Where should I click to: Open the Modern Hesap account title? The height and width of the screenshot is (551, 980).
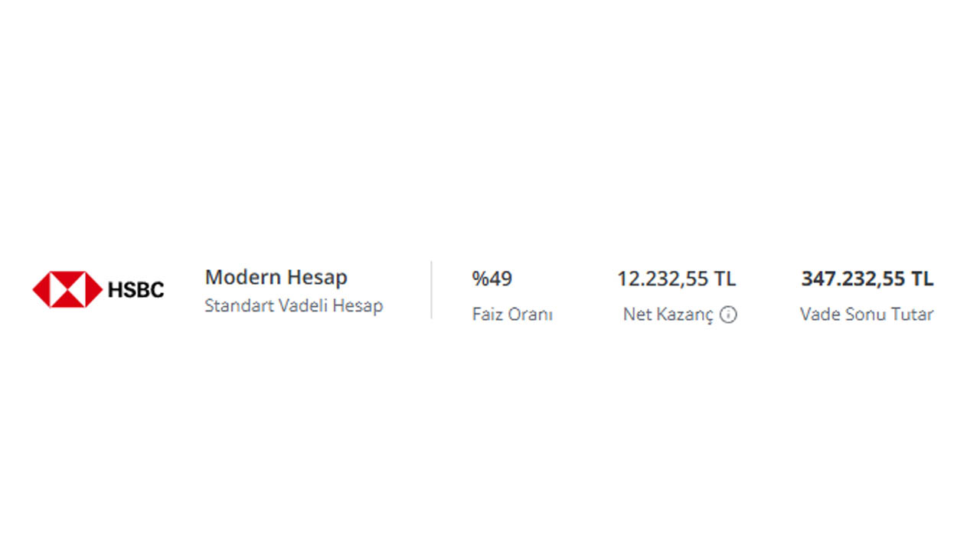pyautogui.click(x=276, y=277)
